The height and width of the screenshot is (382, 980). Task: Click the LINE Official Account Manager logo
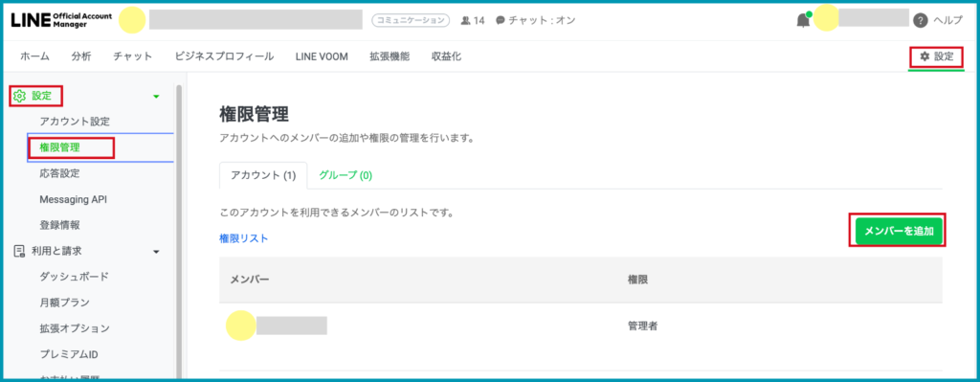click(x=60, y=20)
